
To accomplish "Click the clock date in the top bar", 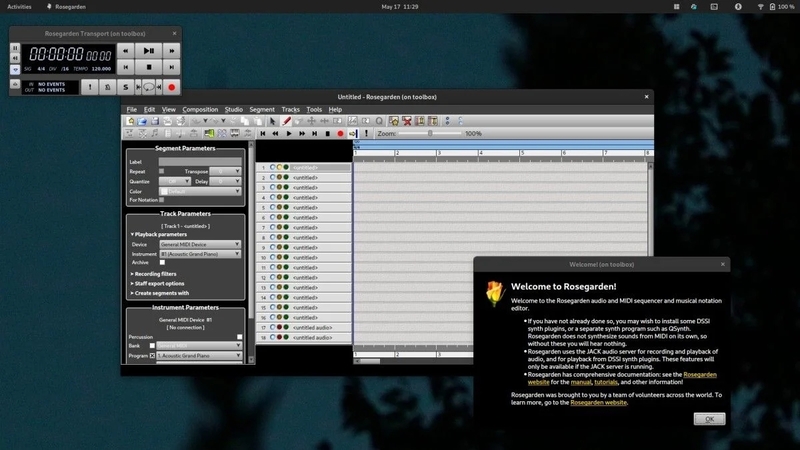I will coord(400,7).
